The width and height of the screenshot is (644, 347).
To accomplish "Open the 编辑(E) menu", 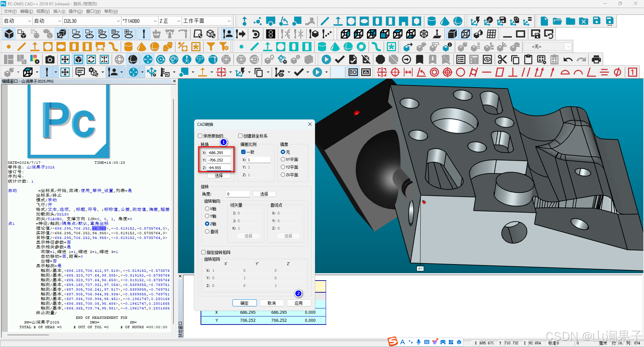I will [26, 11].
